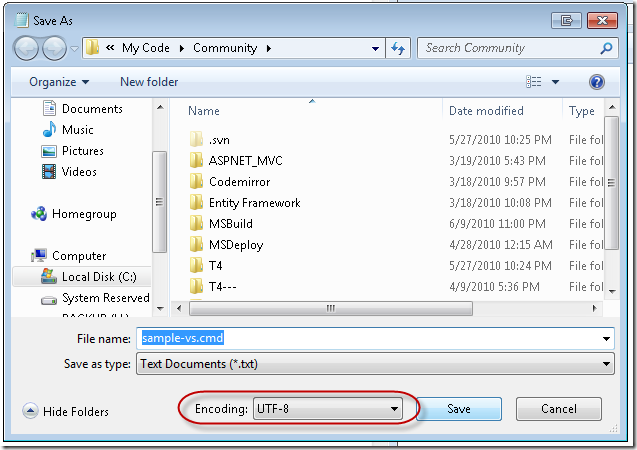
Task: Click horizontal scrollbar right arrow
Action: tap(594, 309)
